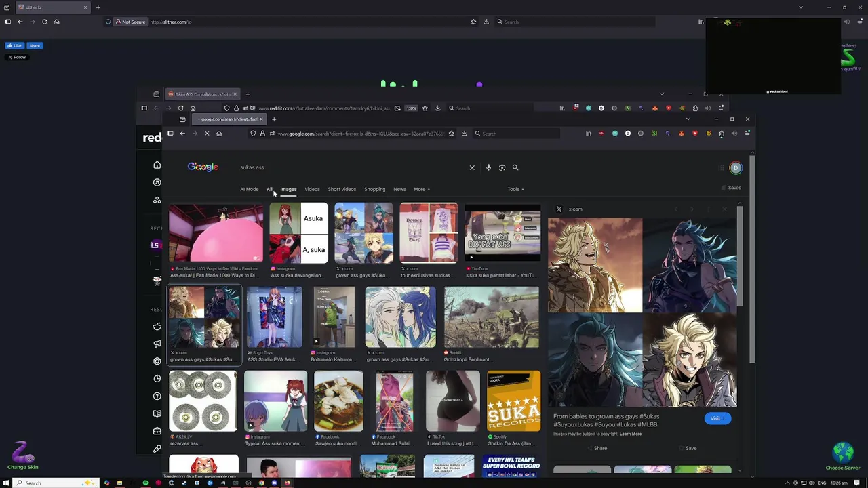Go back in the Google search window
Screen dimensions: 868x488
tap(182, 134)
